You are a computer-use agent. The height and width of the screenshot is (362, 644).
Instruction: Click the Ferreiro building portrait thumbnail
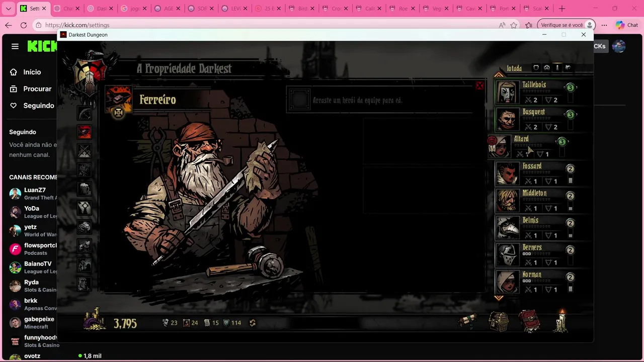point(119,99)
